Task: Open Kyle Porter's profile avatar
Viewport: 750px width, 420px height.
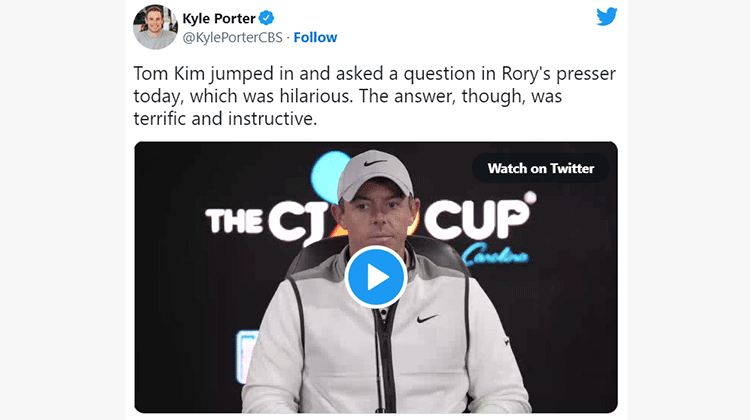Action: [155, 27]
